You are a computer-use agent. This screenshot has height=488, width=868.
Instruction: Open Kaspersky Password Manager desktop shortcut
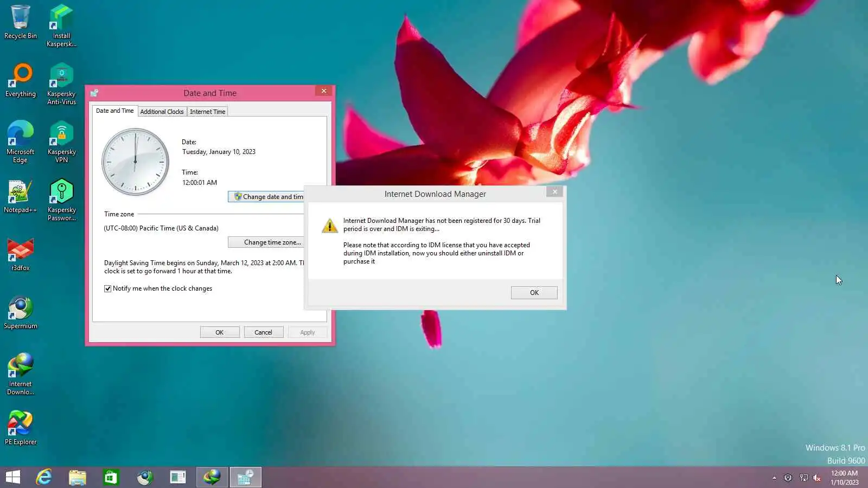pos(61,200)
